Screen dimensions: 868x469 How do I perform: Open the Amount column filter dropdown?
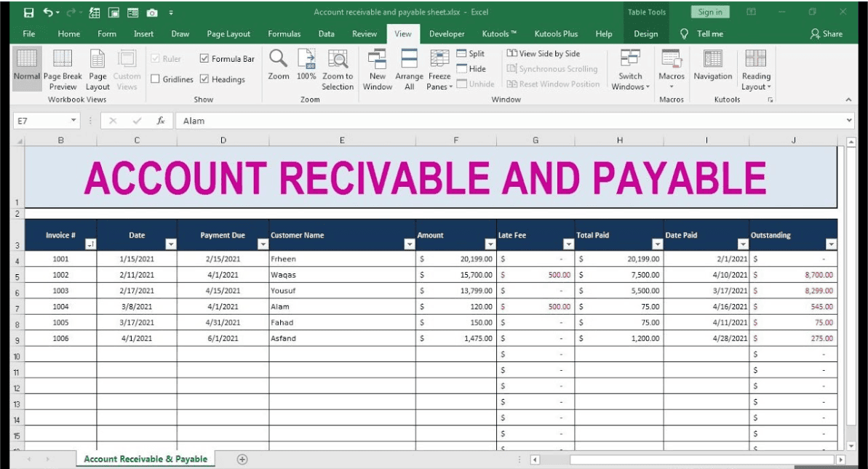(x=490, y=244)
